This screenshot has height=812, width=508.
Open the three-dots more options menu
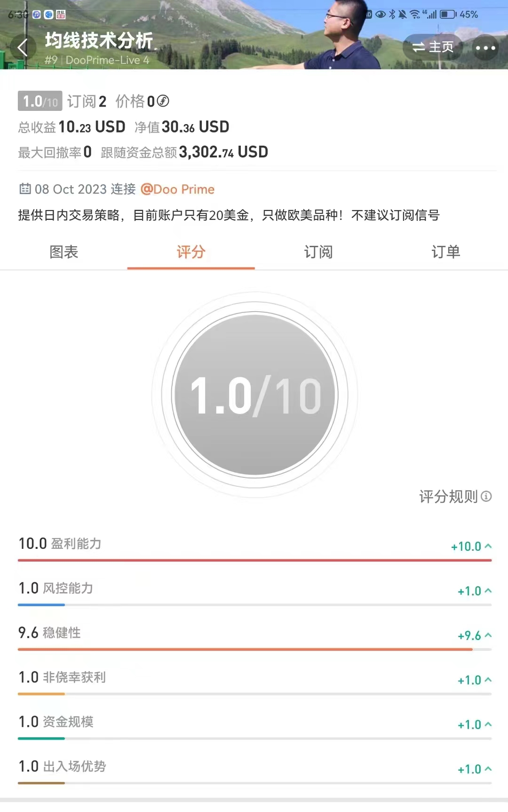click(485, 47)
